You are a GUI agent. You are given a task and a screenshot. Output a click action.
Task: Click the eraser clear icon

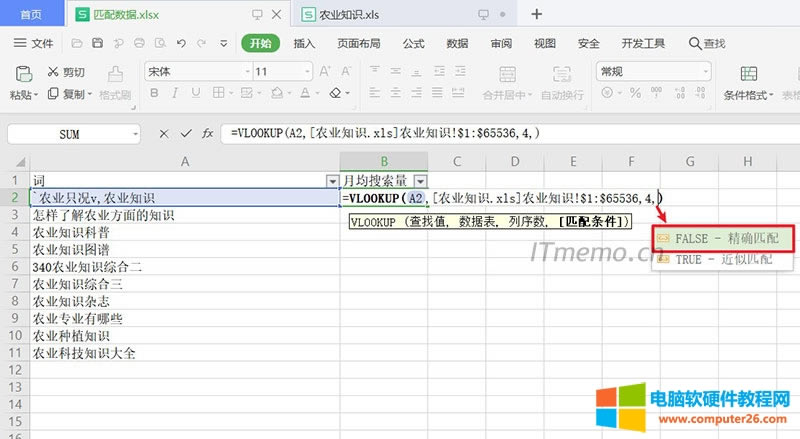pos(335,93)
